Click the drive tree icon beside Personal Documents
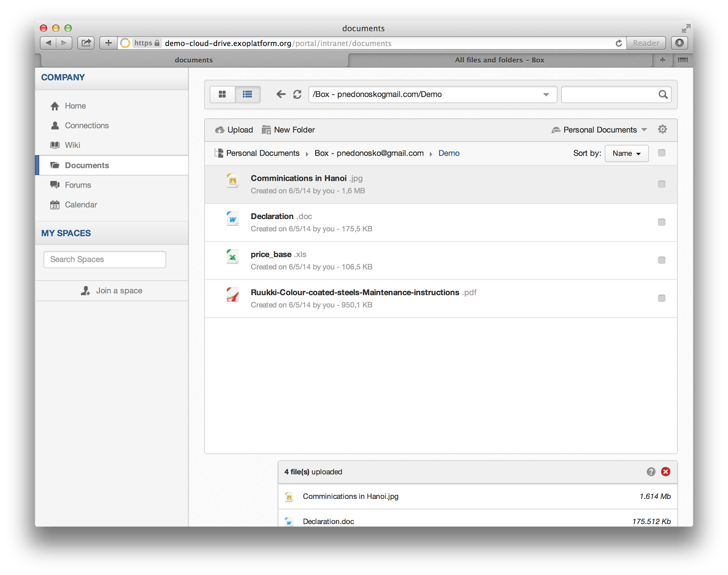 point(219,153)
